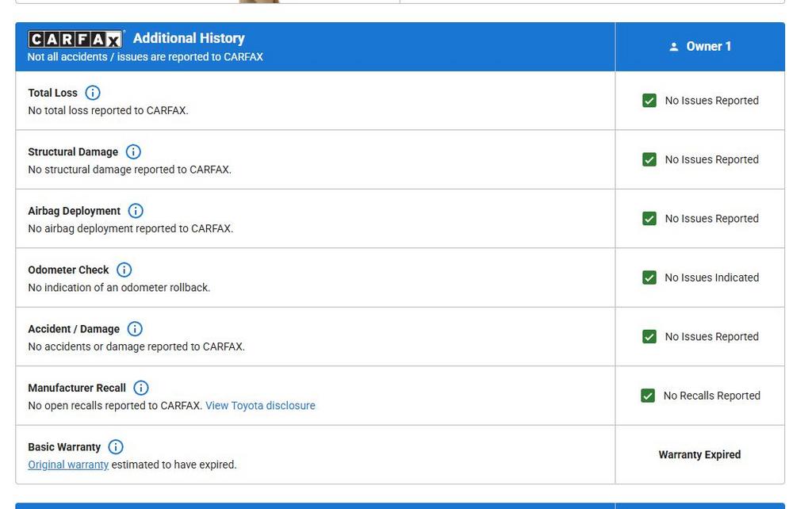Open the View Toyota disclosure link
The height and width of the screenshot is (509, 812).
[260, 406]
